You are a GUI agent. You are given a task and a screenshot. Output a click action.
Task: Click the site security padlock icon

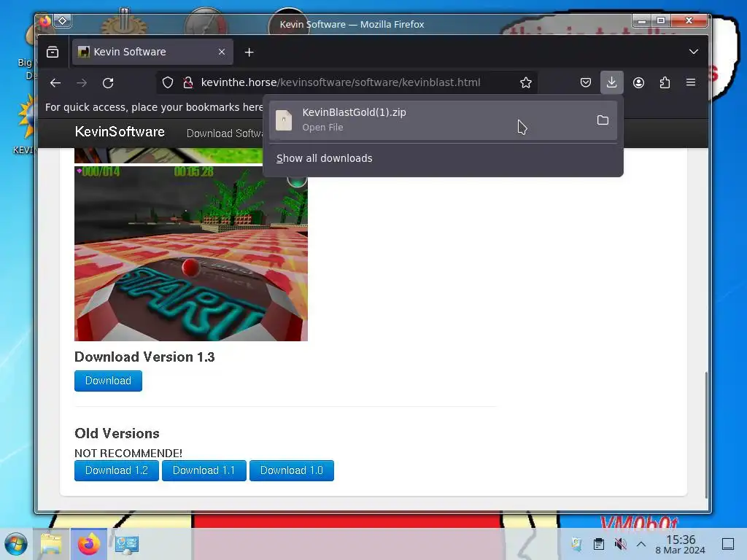coord(188,83)
